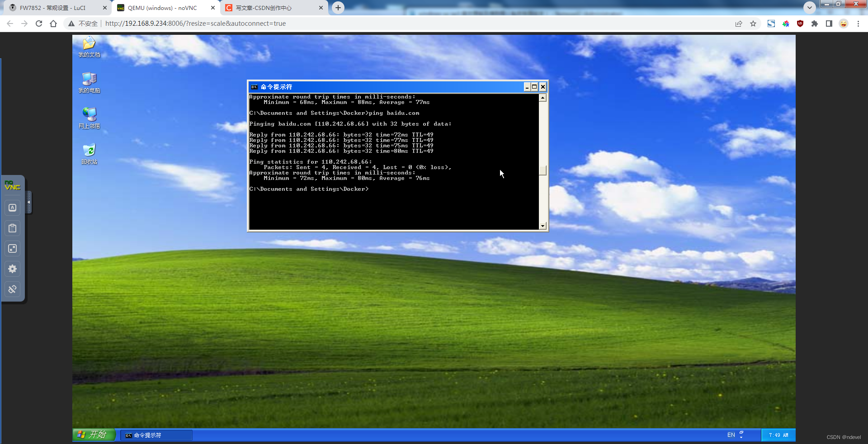Open the blue S extension icon
This screenshot has width=868, height=444.
[771, 24]
